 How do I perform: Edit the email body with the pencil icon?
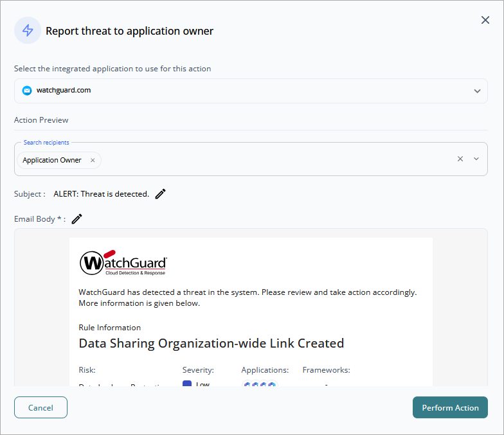(76, 219)
